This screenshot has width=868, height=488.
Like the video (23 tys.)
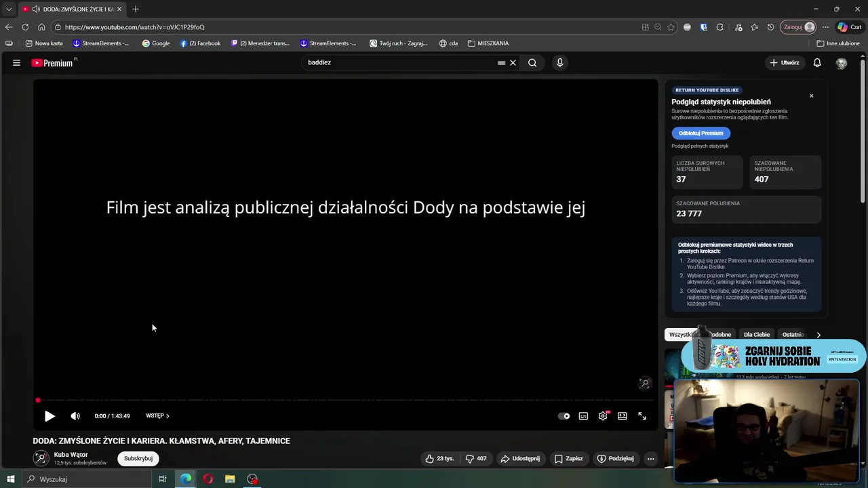tap(439, 459)
